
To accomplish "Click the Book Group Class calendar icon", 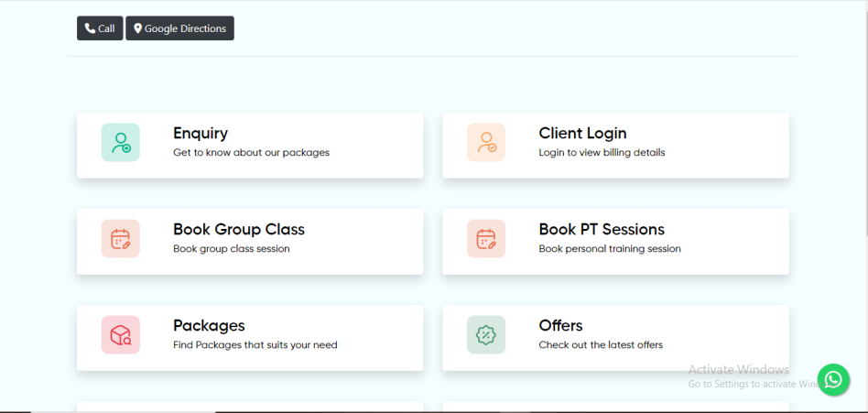I will click(121, 239).
